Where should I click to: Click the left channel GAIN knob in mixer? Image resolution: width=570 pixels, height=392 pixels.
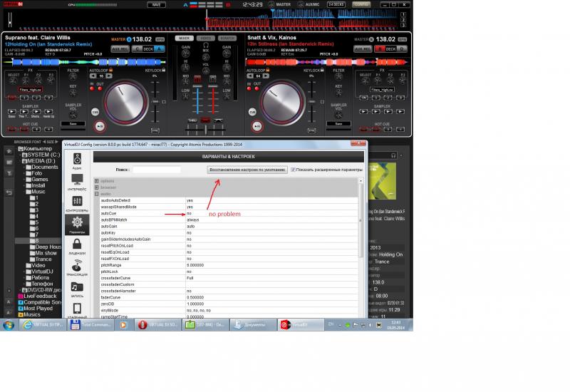(x=186, y=54)
